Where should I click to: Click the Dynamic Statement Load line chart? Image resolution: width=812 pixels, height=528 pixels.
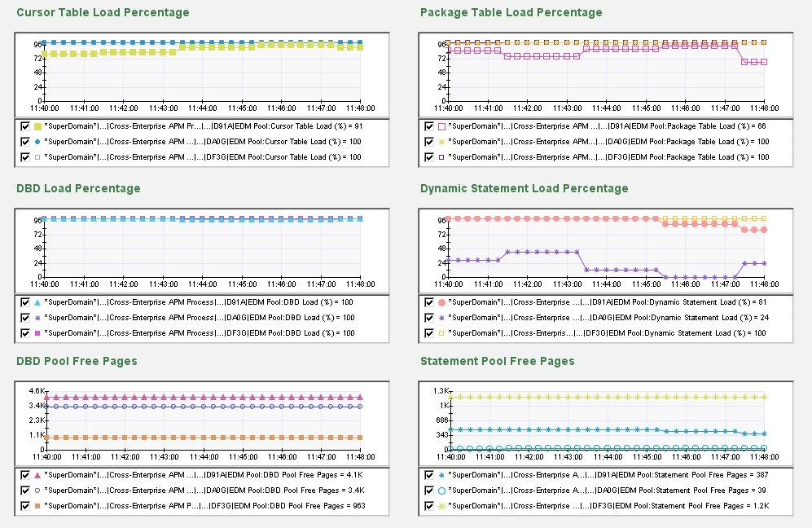click(x=606, y=251)
